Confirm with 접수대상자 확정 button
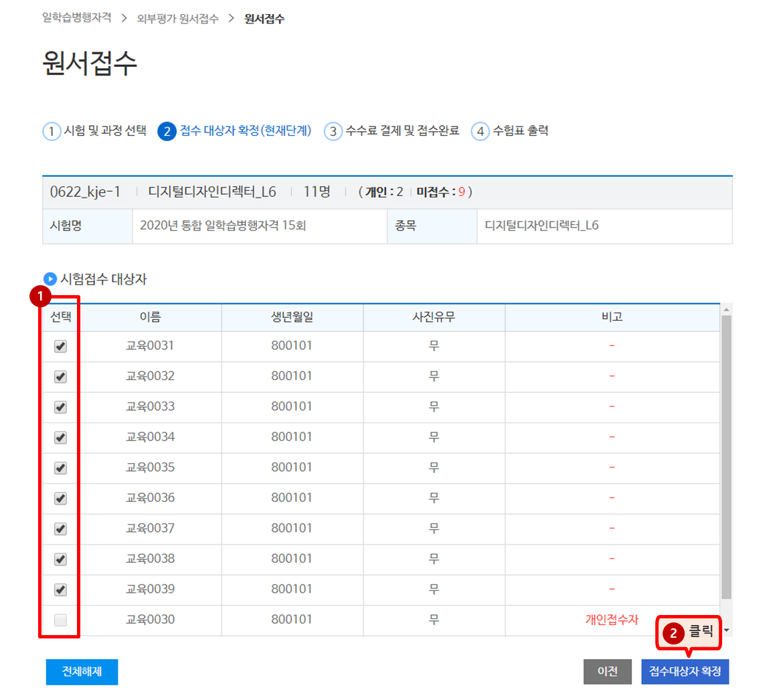Image resolution: width=767 pixels, height=700 pixels. tap(685, 672)
